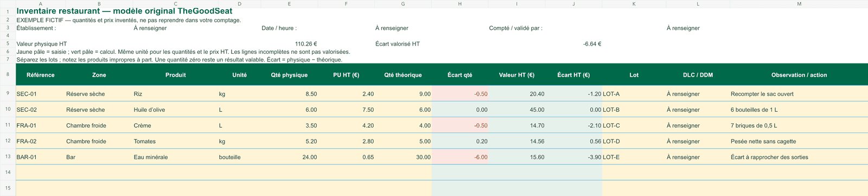Image resolution: width=868 pixels, height=196 pixels.
Task: Select row number header '8'
Action: pyautogui.click(x=8, y=75)
